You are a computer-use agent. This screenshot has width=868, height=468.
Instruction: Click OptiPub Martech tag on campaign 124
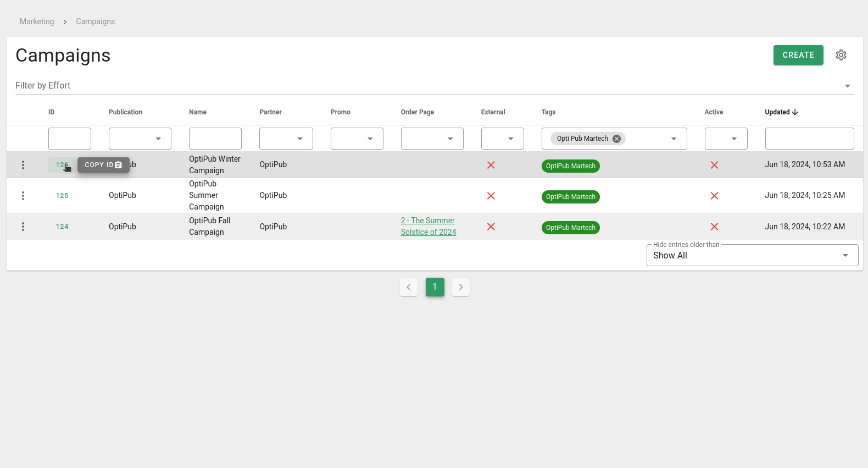[x=571, y=228]
